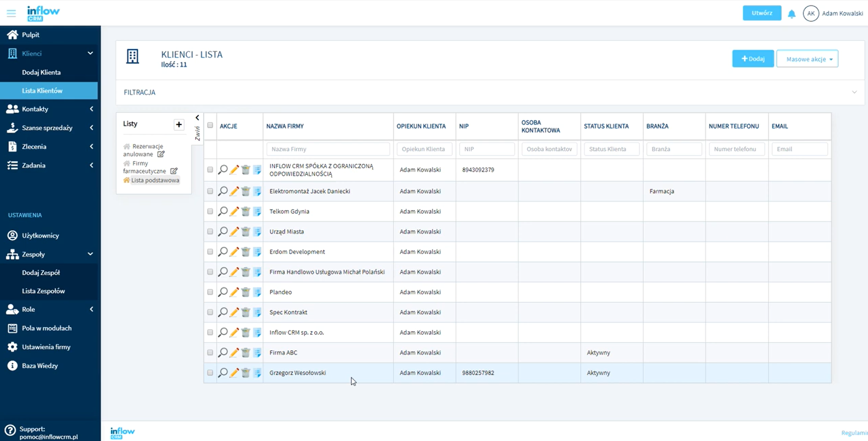
Task: Check the Erdom Development row checkbox
Action: [x=210, y=252]
